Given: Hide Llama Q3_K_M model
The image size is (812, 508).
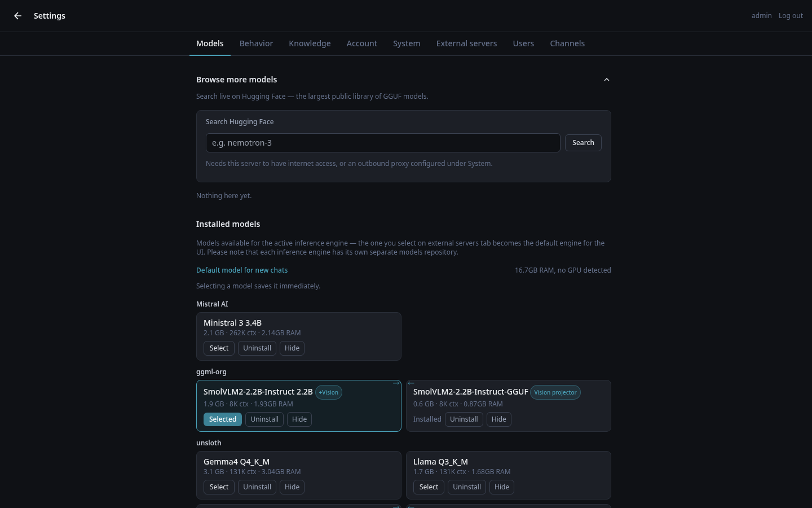Looking at the screenshot, I should point(502,487).
